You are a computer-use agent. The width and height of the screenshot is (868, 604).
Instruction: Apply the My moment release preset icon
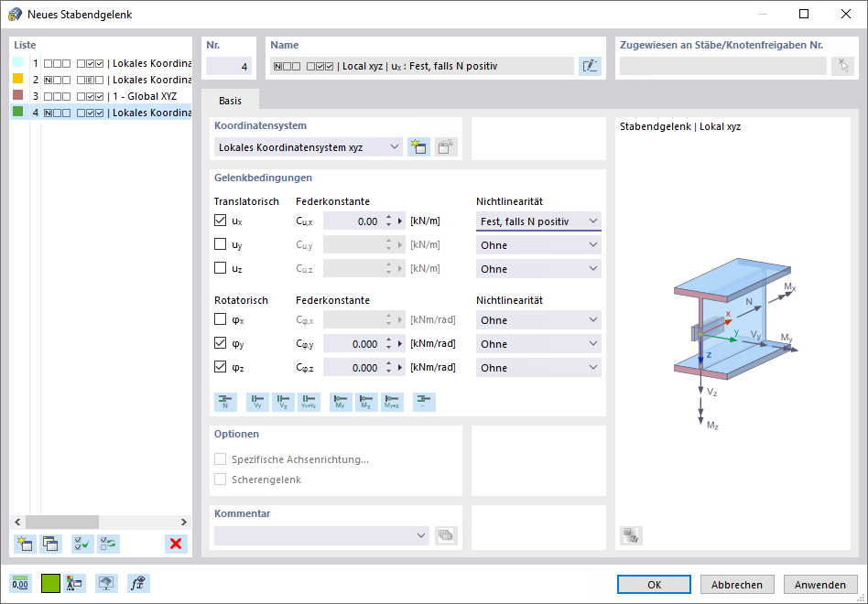341,402
